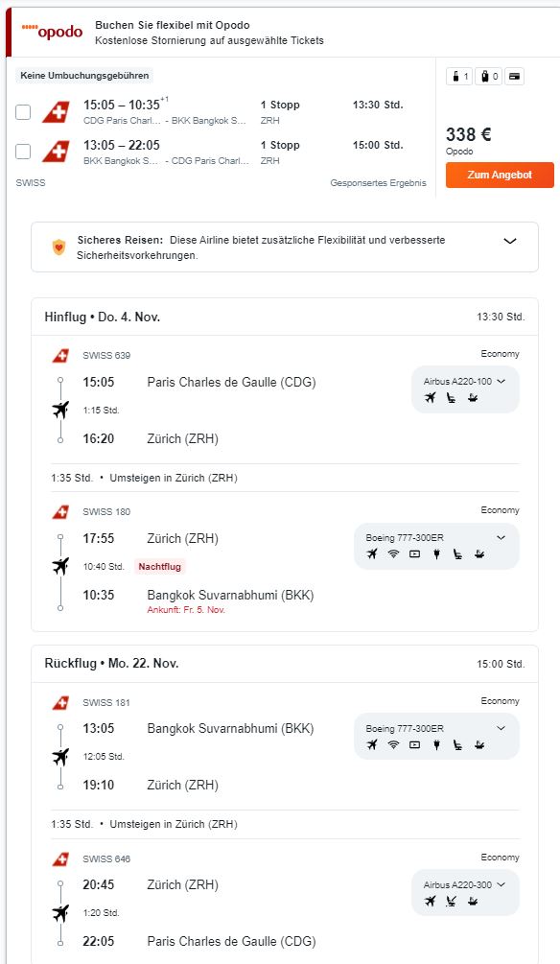Click the Sicheres Reisen shield icon
The image size is (560, 964).
tap(58, 247)
